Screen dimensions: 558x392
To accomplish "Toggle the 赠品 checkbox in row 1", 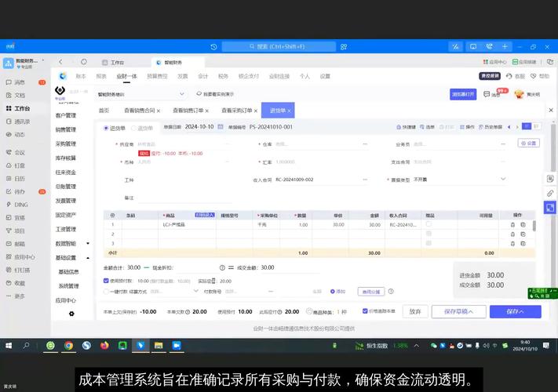I will [x=429, y=224].
